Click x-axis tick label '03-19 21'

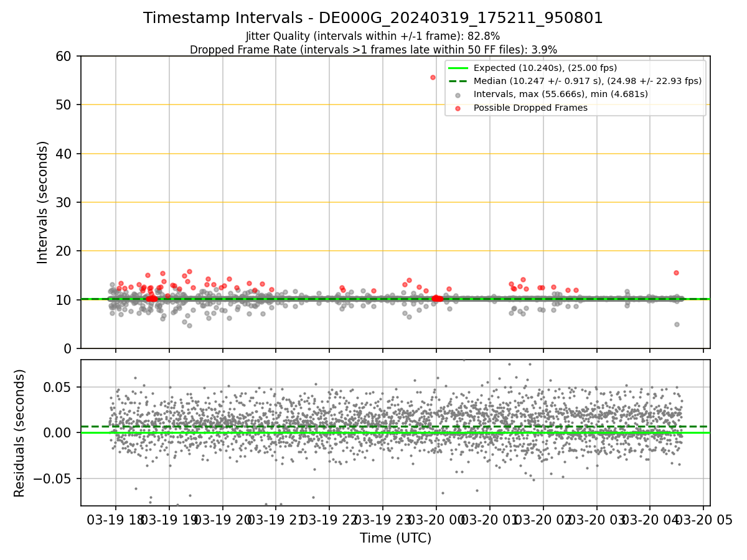pos(275,520)
